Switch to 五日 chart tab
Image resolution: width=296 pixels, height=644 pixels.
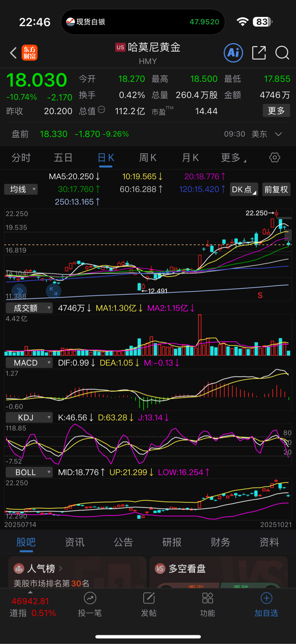click(63, 158)
